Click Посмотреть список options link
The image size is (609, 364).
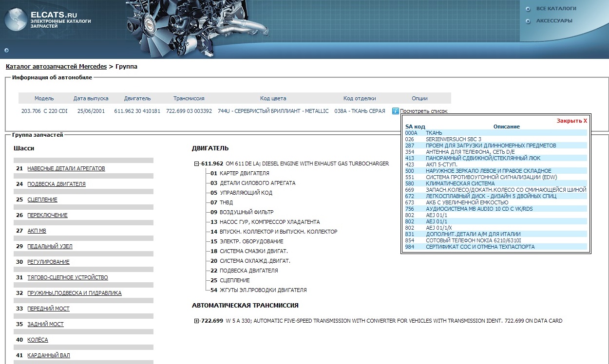click(x=423, y=111)
